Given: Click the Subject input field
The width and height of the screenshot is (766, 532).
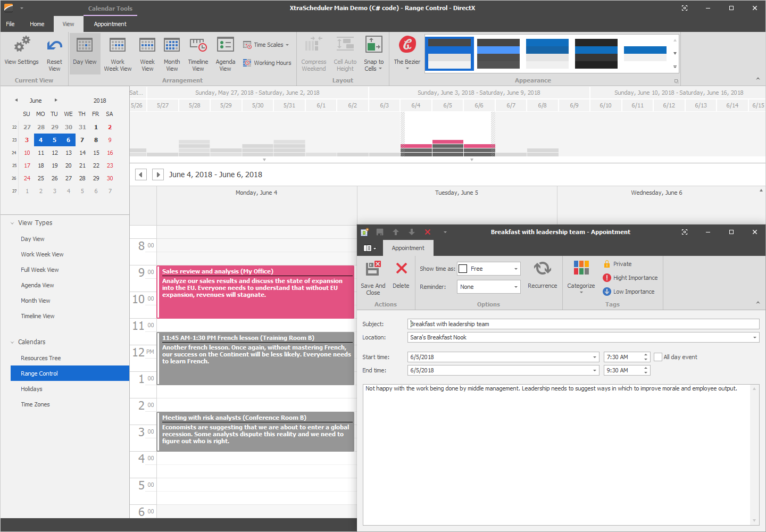Looking at the screenshot, I should coord(583,324).
